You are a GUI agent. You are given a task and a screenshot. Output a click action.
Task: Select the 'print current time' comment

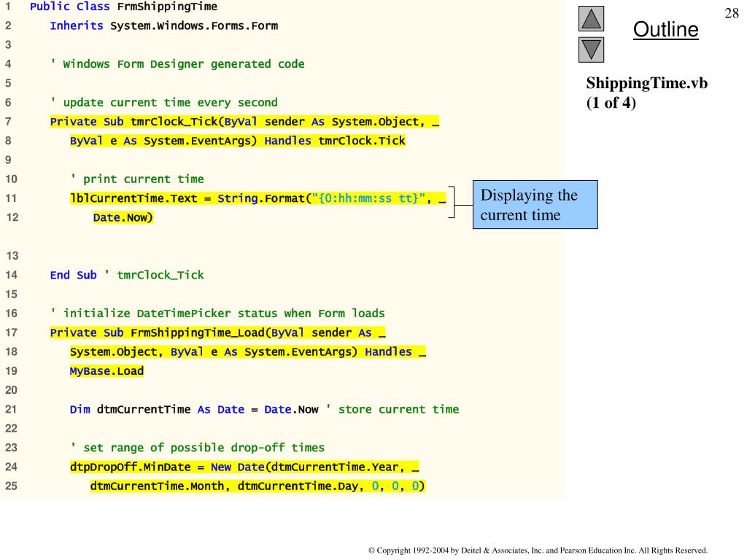coord(136,179)
